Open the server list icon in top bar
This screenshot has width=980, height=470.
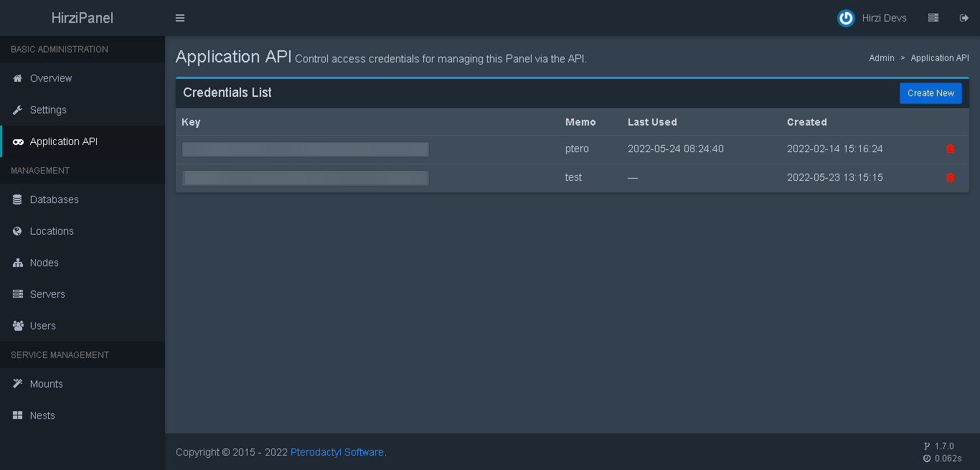pos(933,17)
